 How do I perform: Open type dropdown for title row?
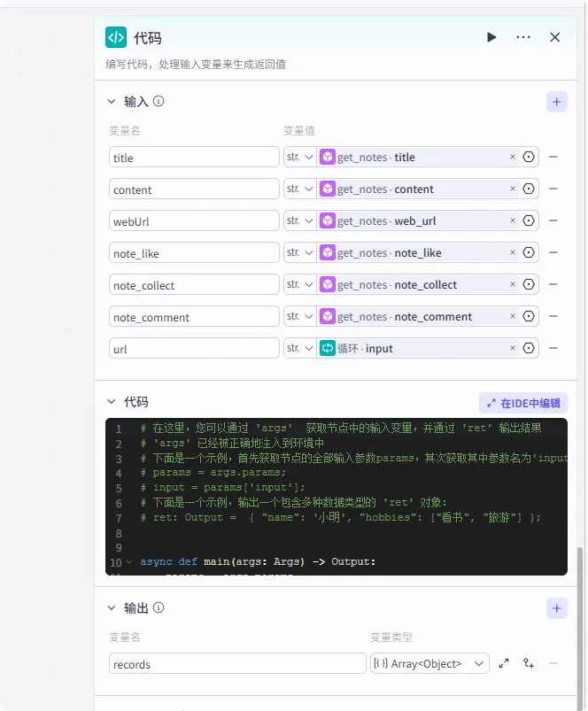(x=300, y=157)
